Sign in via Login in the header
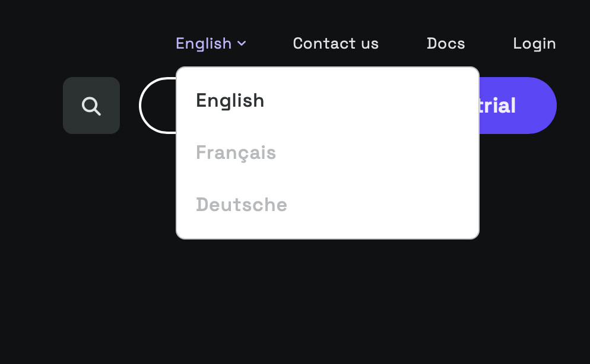Viewport: 590px width, 364px height. [534, 43]
